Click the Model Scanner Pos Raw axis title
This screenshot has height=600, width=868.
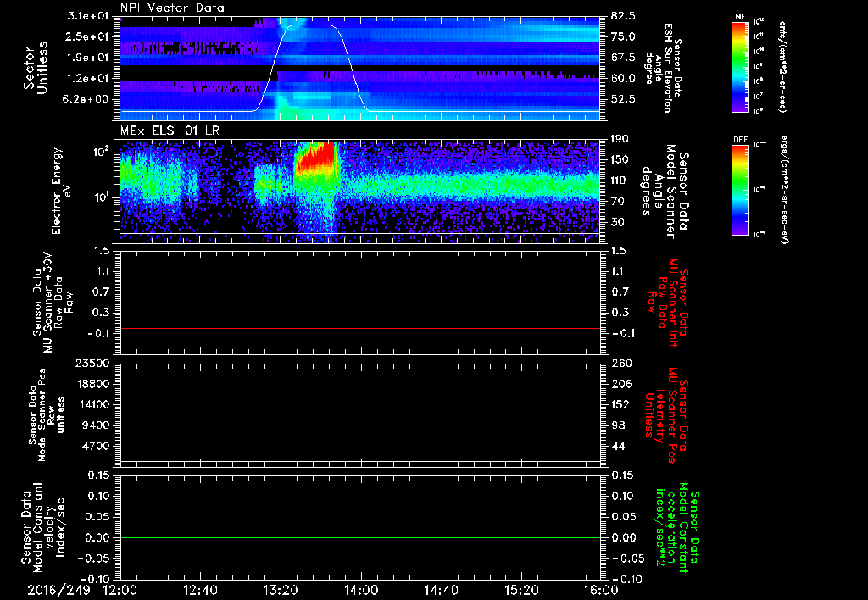(47, 415)
